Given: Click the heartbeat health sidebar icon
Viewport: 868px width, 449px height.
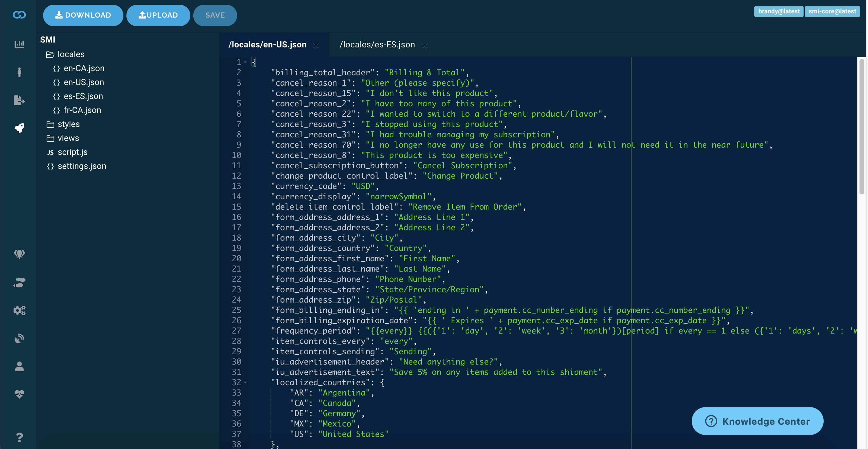Looking at the screenshot, I should [x=19, y=394].
